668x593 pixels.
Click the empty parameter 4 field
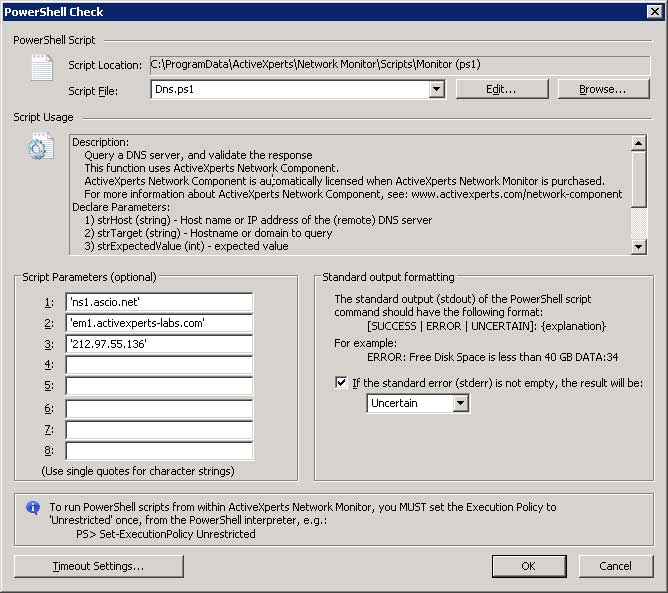click(x=159, y=365)
